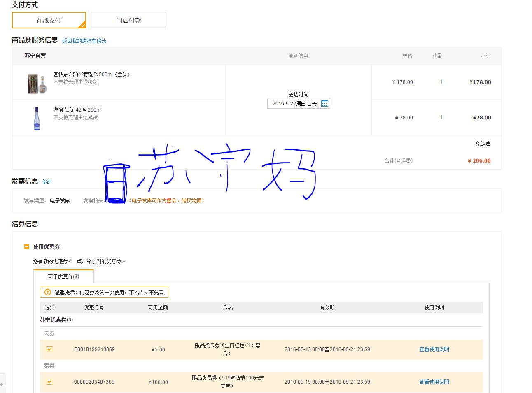Click the 四特东方韵 unit price ¥ 178.00

pyautogui.click(x=402, y=82)
